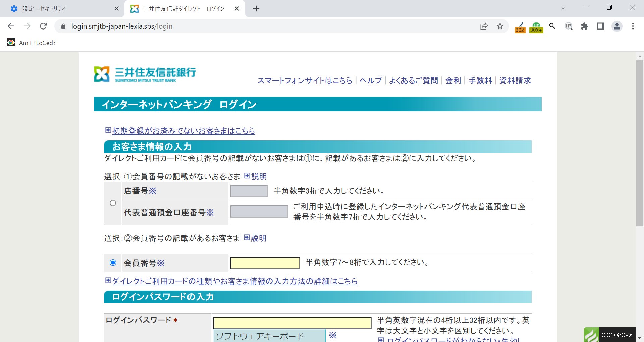Go back with the browser back arrow
This screenshot has width=644, height=342.
11,26
